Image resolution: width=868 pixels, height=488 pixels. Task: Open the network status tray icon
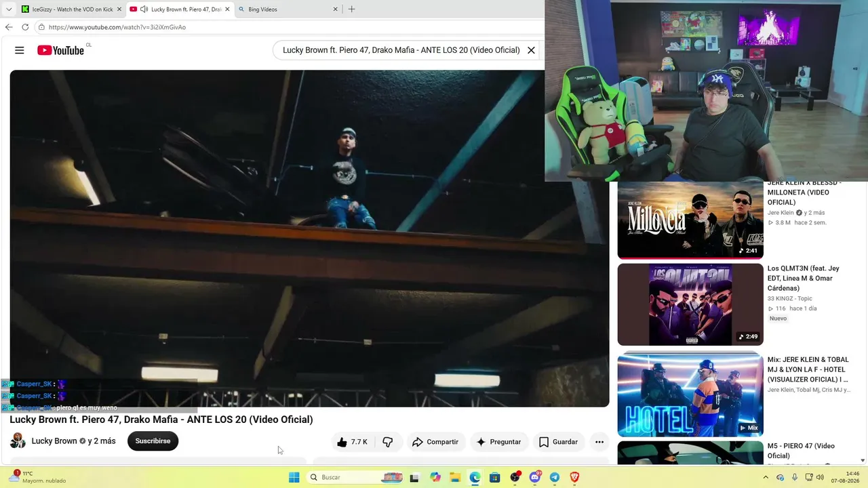(x=808, y=477)
